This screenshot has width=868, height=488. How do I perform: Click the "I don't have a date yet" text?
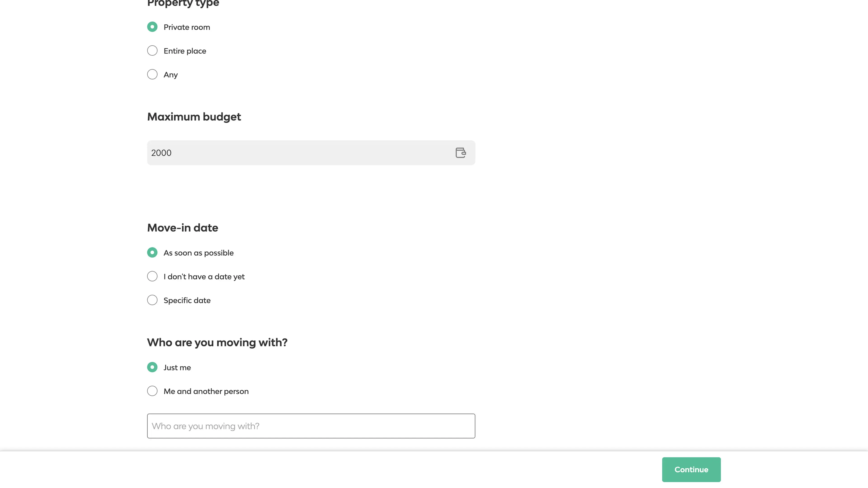coord(204,277)
